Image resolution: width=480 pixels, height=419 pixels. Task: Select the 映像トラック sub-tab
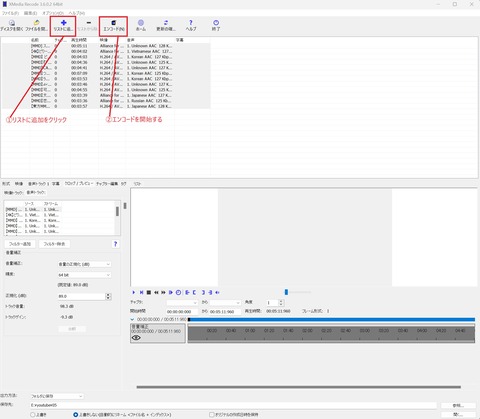pos(13,193)
